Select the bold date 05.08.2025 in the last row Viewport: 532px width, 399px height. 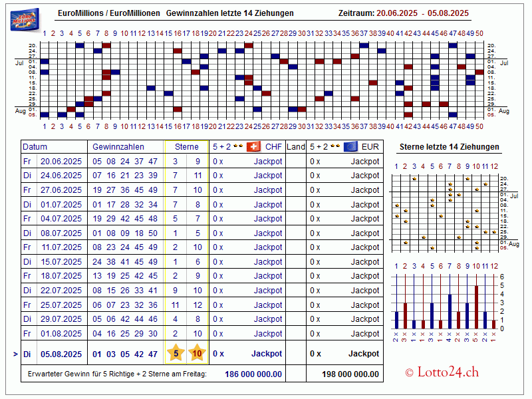[x=61, y=354]
